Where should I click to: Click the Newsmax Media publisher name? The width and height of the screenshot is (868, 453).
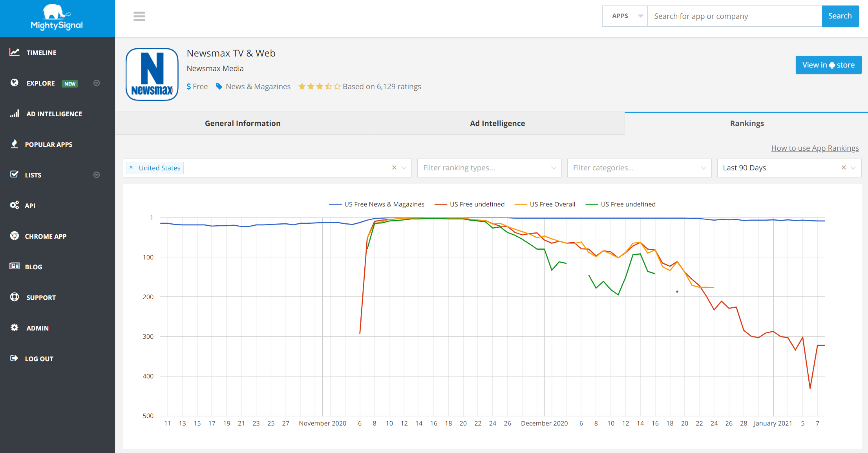(215, 68)
